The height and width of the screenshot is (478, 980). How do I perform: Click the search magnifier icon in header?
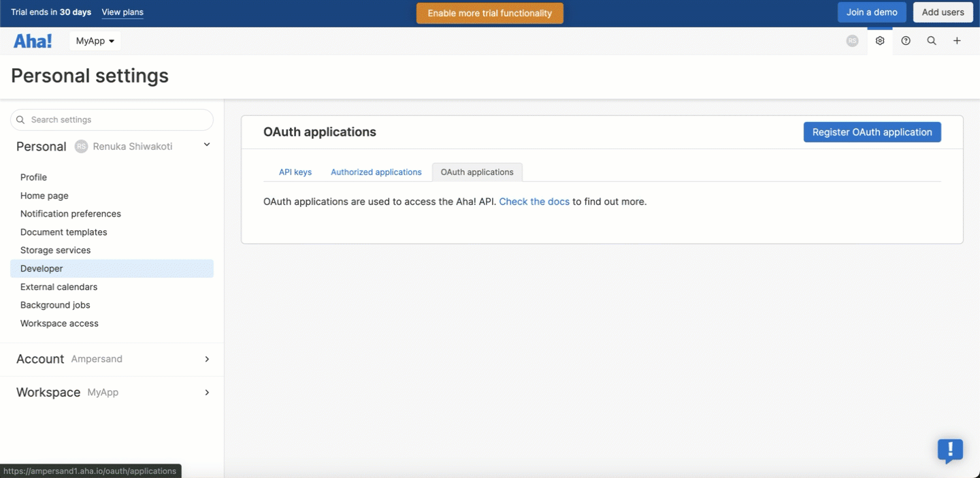(x=932, y=41)
